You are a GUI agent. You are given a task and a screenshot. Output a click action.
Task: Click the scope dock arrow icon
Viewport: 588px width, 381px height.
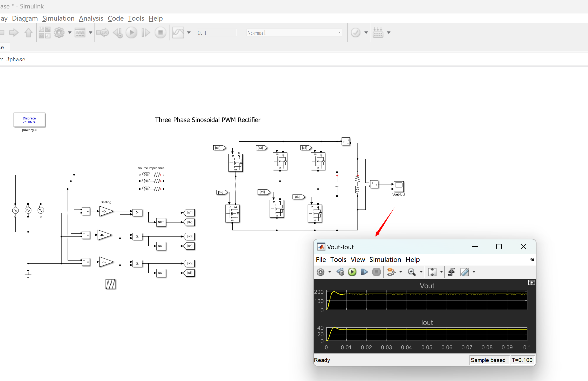[532, 260]
